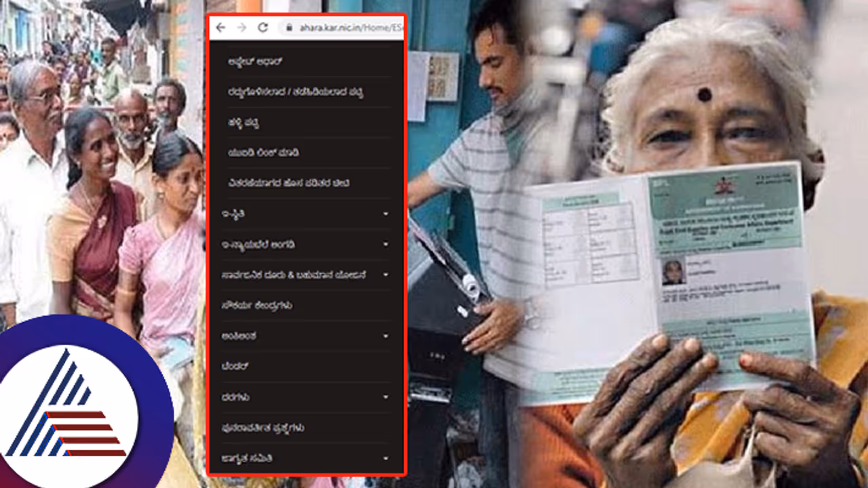
Task: Expand the ಇ-ಸ್ಥಿತಿ (e-Status) dropdown arrow
Action: [386, 214]
